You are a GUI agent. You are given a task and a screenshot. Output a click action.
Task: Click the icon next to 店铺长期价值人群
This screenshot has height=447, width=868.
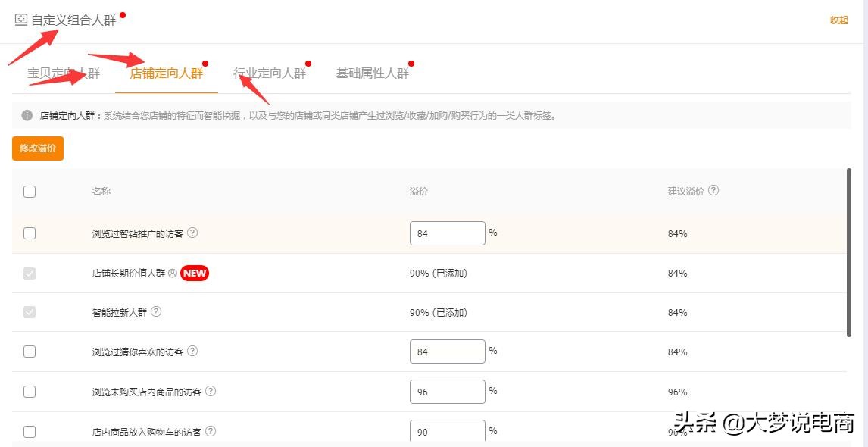pyautogui.click(x=173, y=273)
